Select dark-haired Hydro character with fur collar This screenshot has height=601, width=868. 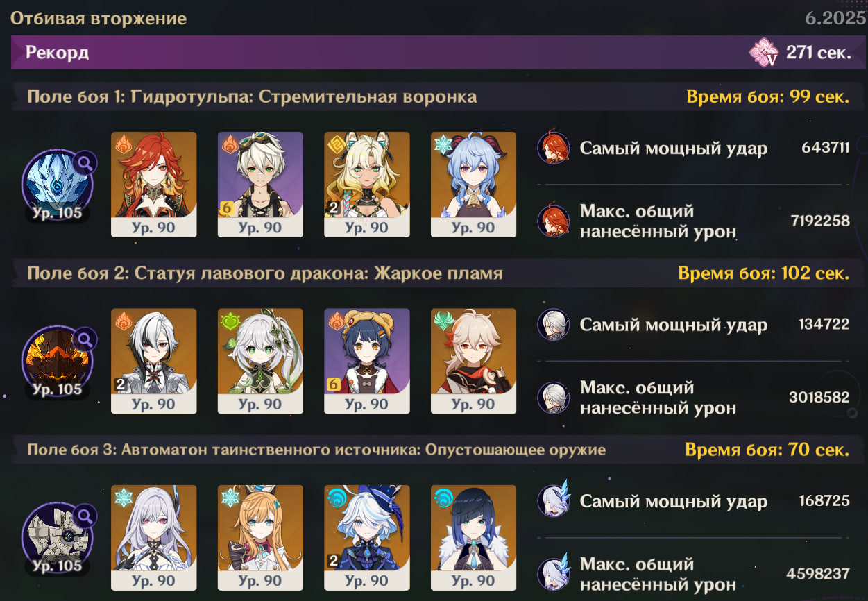pos(473,538)
